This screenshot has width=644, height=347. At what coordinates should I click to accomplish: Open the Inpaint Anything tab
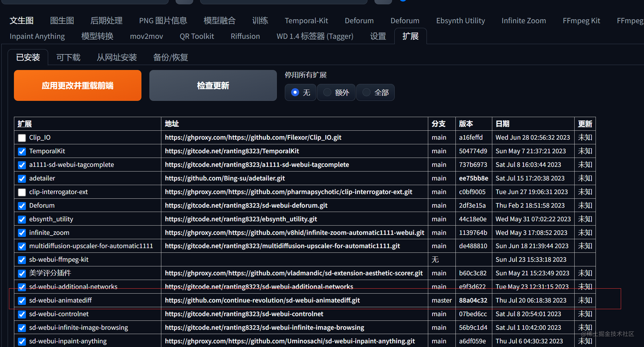pyautogui.click(x=37, y=36)
